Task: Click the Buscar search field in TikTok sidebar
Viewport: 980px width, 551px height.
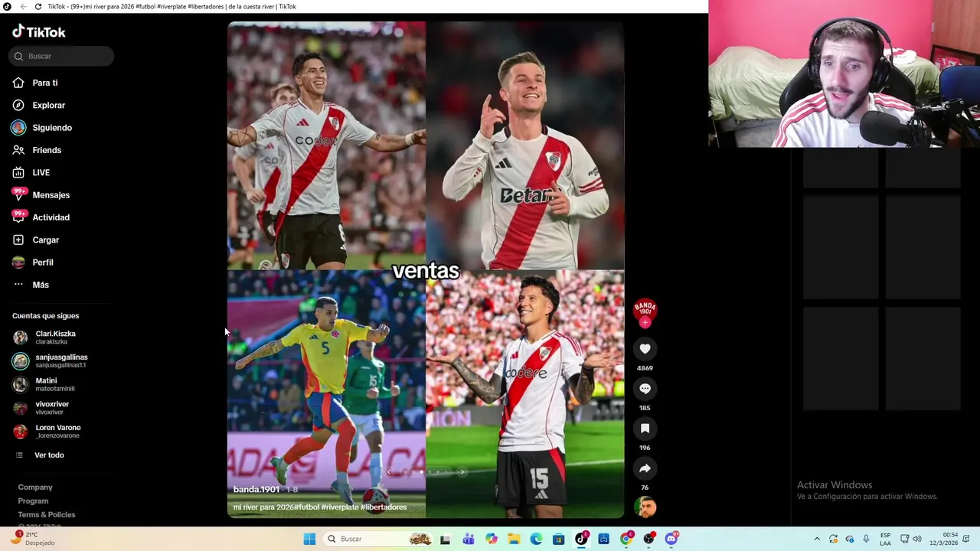Action: [61, 56]
